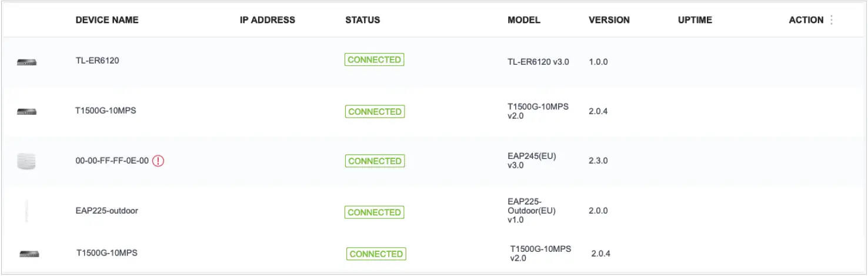868x276 pixels.
Task: Click CONNECTED badge in EAP225-outdoor row
Action: (x=375, y=212)
